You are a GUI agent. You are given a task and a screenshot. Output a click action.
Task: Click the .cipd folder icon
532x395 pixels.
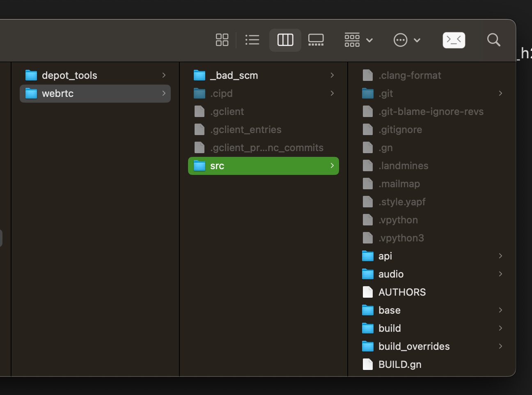click(199, 94)
